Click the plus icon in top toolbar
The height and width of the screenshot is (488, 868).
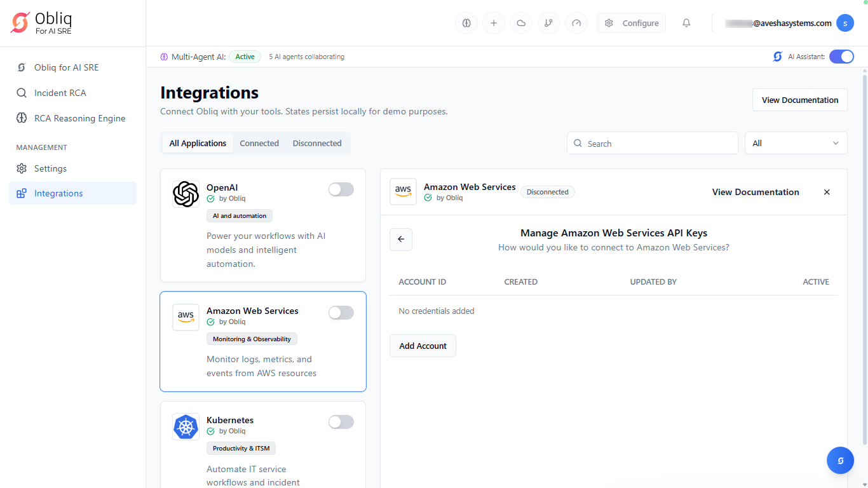tap(494, 24)
